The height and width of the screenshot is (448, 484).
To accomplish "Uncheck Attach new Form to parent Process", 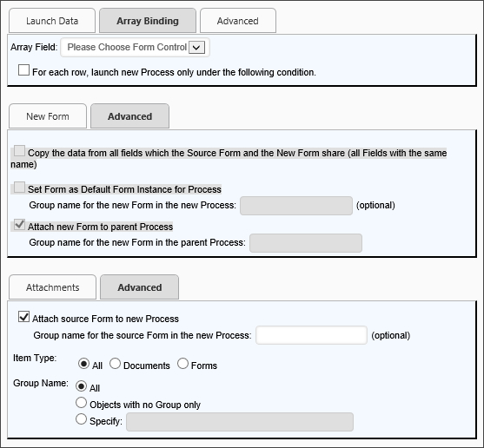I will tap(19, 225).
